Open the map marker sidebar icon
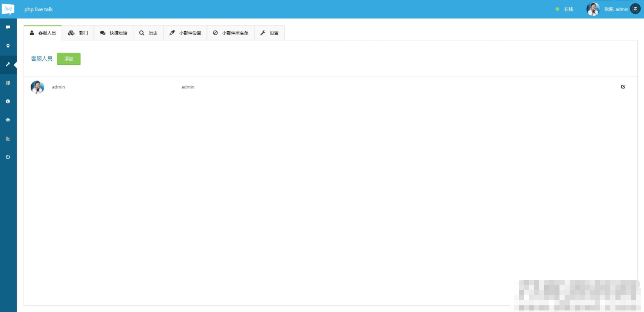The height and width of the screenshot is (312, 644). coord(8,46)
